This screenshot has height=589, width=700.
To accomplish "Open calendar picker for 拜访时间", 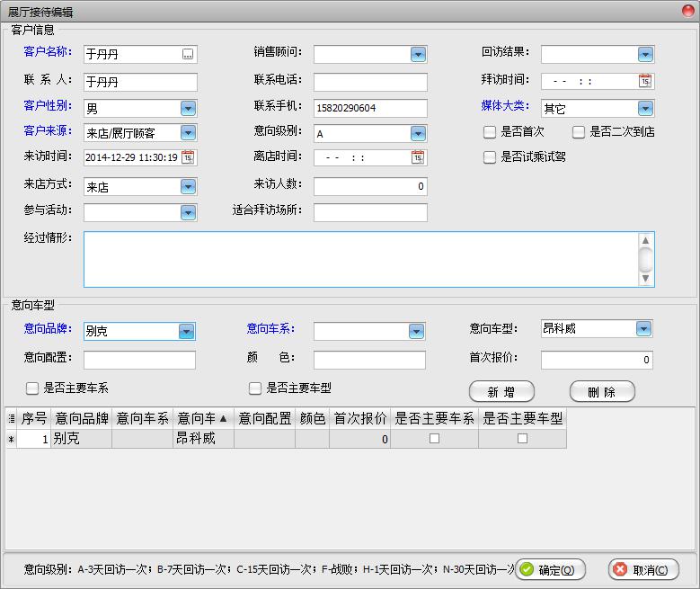I will coord(644,81).
